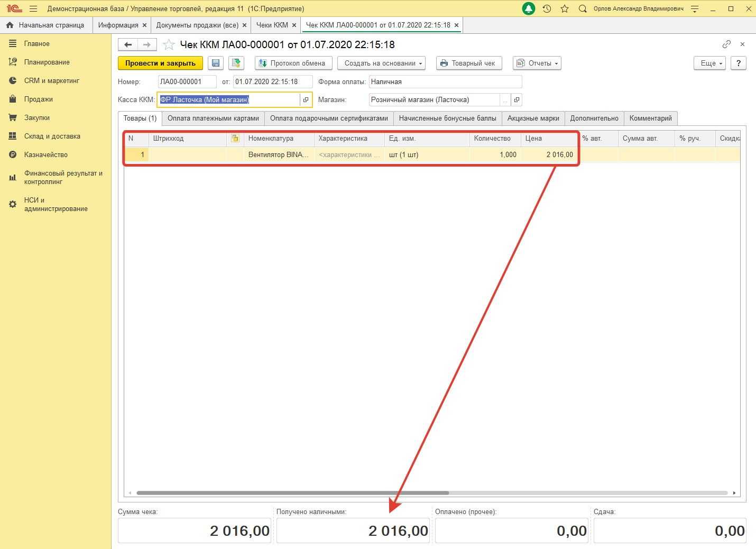Open Оплата подарочными сертификатами tab
The image size is (756, 549).
(329, 118)
